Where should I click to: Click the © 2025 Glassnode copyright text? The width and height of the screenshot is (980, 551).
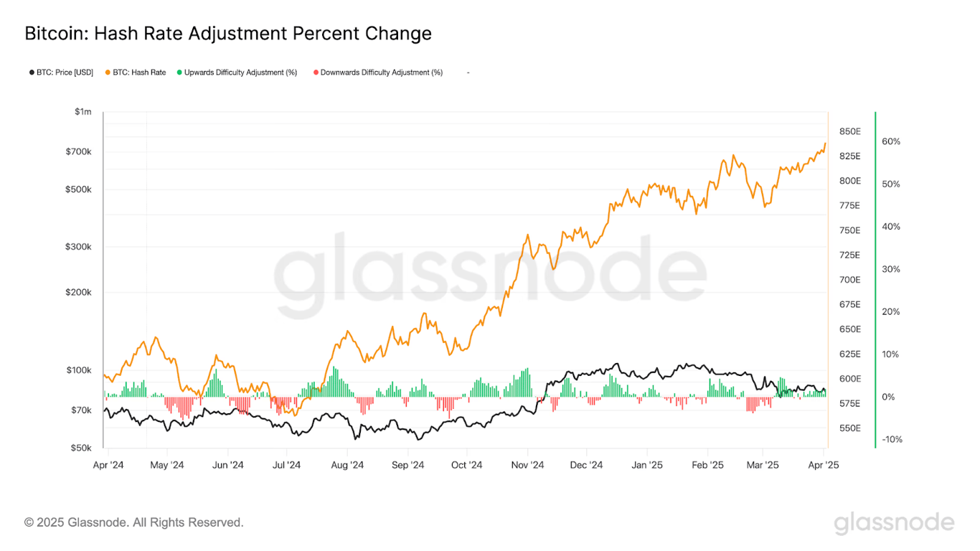pos(134,522)
